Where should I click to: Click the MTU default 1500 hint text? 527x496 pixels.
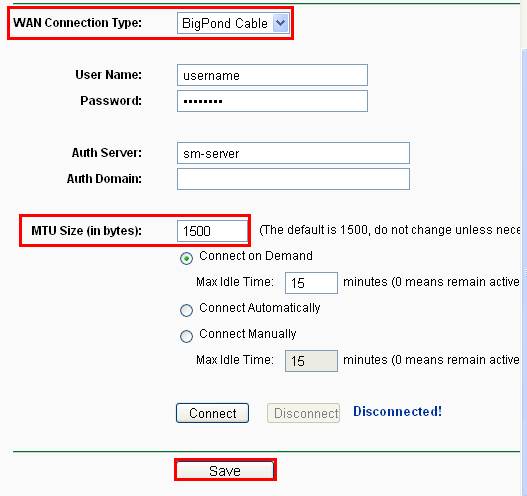390,230
